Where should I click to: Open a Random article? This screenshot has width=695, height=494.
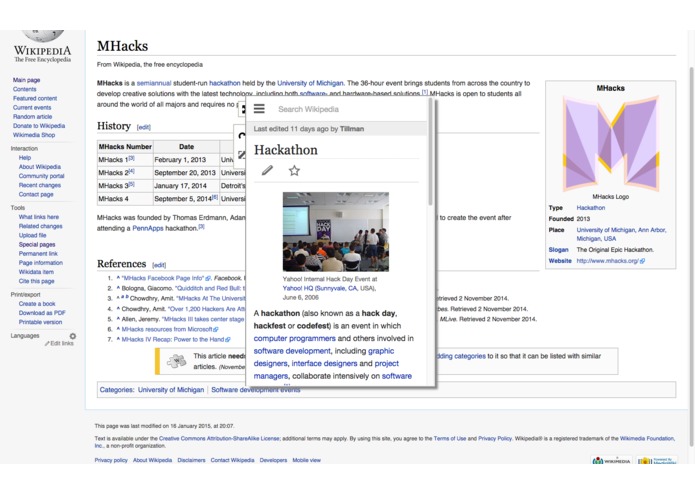tap(32, 117)
